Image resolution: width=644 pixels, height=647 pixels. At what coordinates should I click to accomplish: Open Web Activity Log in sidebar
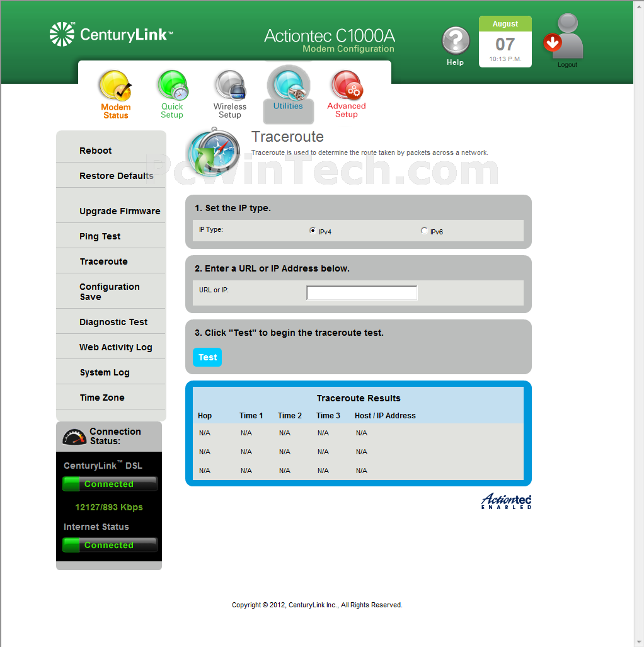coord(115,347)
